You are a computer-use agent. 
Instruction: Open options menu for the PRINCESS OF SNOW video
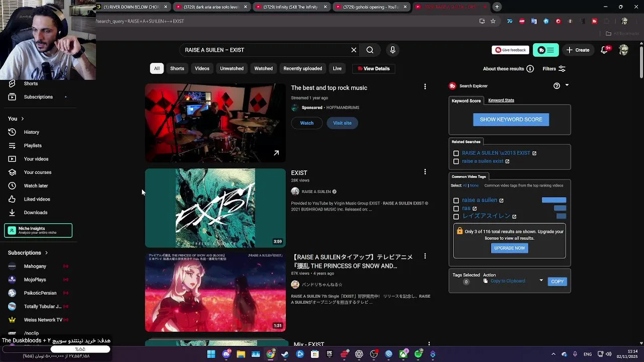425,256
